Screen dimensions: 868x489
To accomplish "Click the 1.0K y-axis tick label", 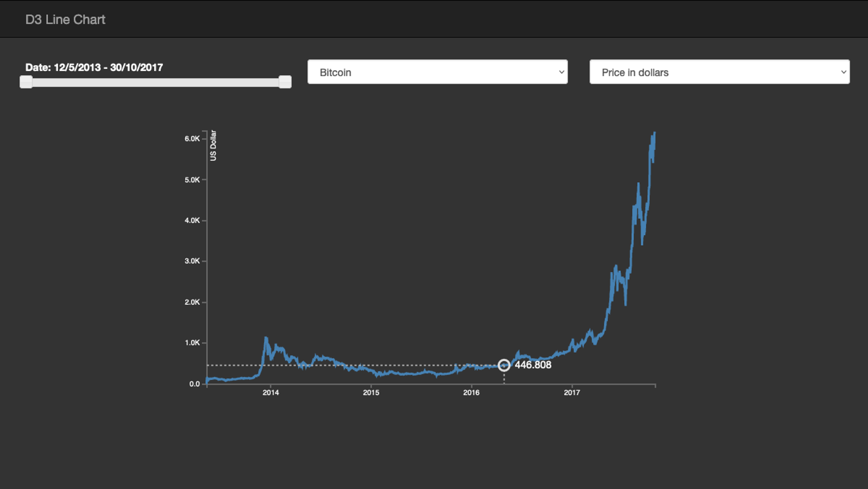I will click(192, 343).
